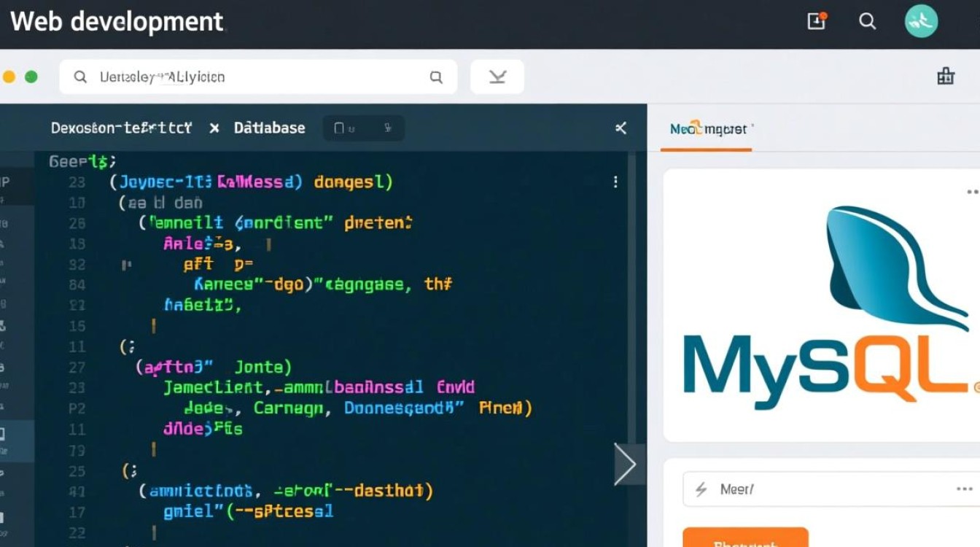The width and height of the screenshot is (980, 547).
Task: Click the briefcase icon above the editor
Action: tap(946, 76)
